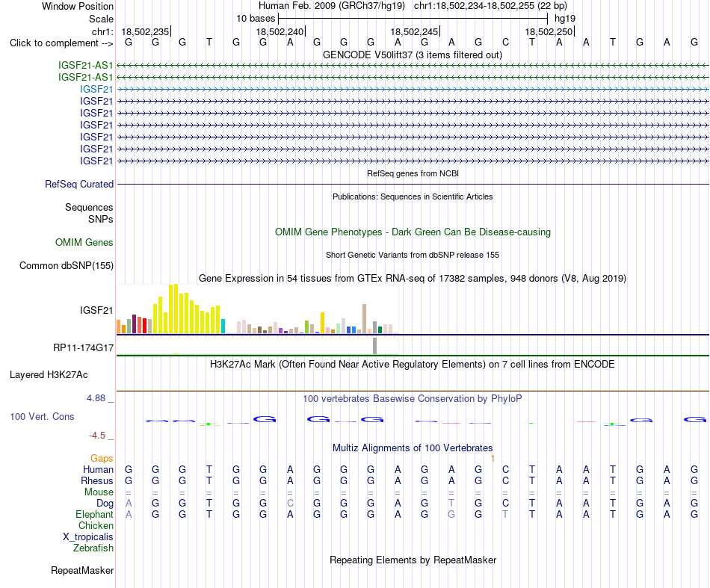Click the SNPs track label
710x588 pixels.
(x=101, y=219)
